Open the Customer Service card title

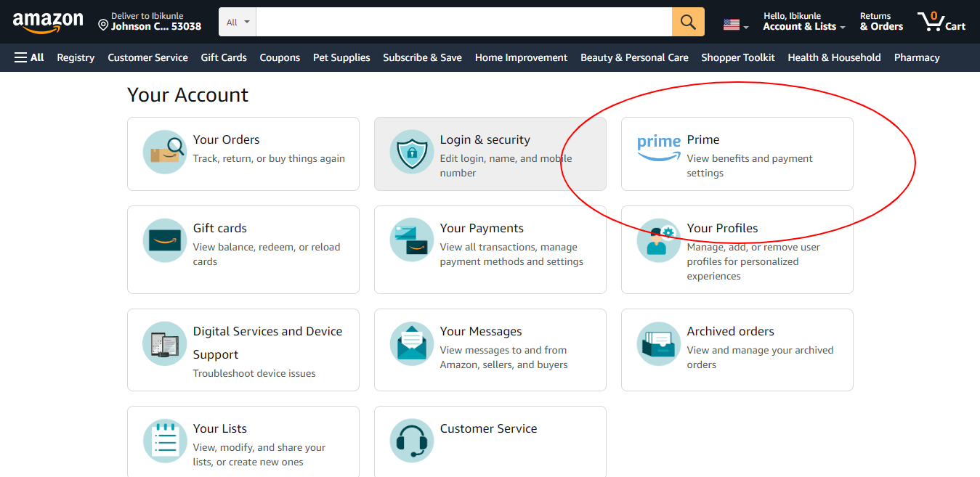click(489, 428)
